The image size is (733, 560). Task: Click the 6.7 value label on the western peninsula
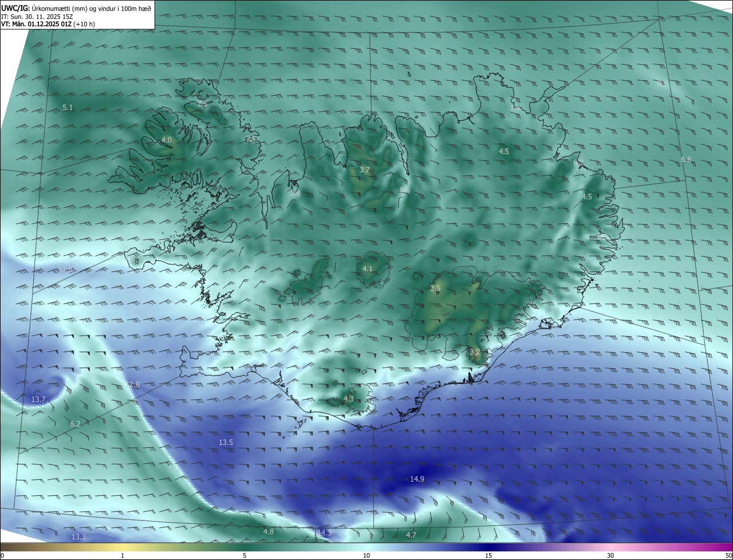pos(136,261)
